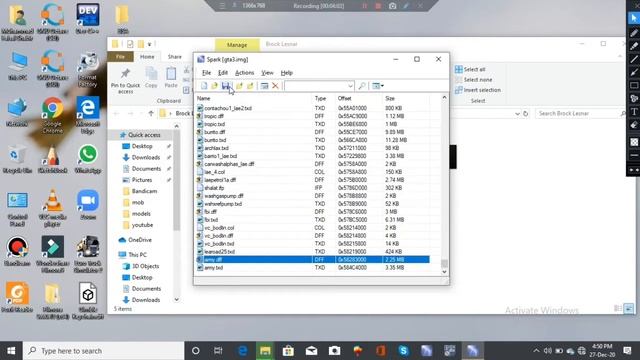Select the fbi.txd file row

coord(313,220)
